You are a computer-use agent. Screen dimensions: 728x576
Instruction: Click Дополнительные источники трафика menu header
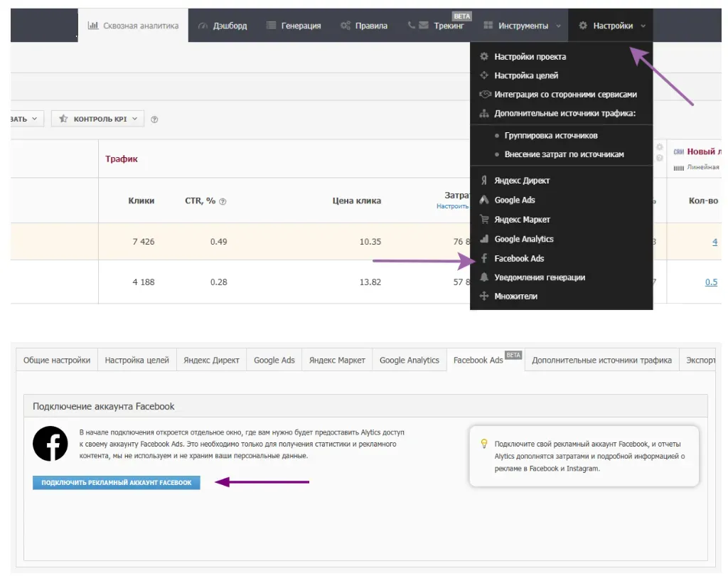pyautogui.click(x=564, y=113)
